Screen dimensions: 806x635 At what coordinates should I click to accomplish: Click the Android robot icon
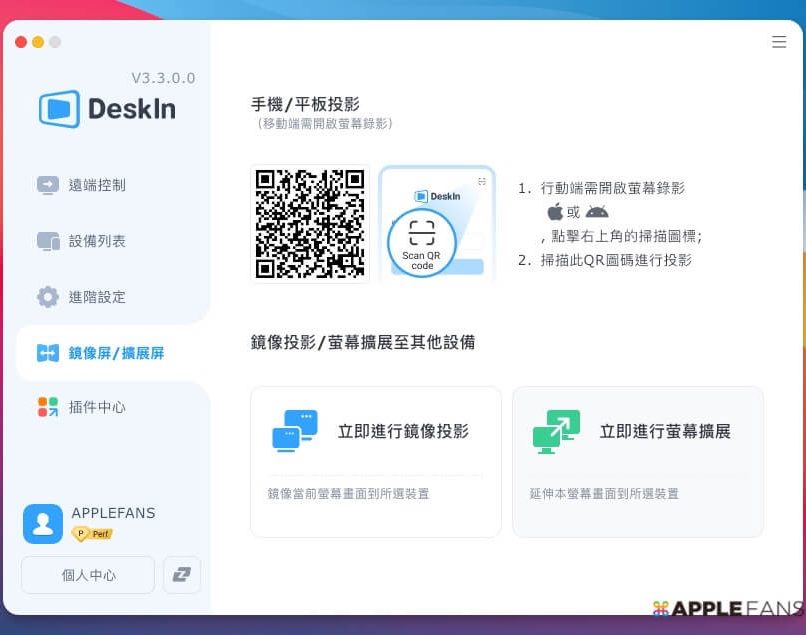coord(597,211)
